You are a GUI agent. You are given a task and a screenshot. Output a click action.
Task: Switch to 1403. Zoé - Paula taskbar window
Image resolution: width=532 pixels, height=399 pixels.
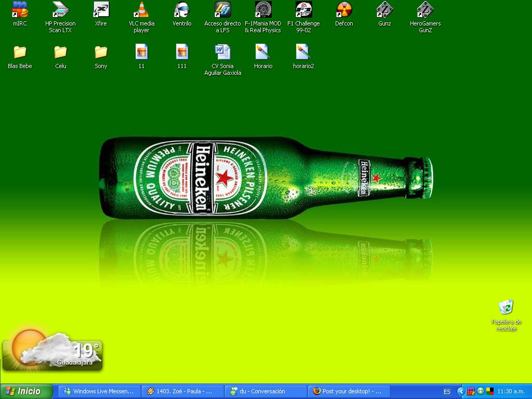click(182, 391)
